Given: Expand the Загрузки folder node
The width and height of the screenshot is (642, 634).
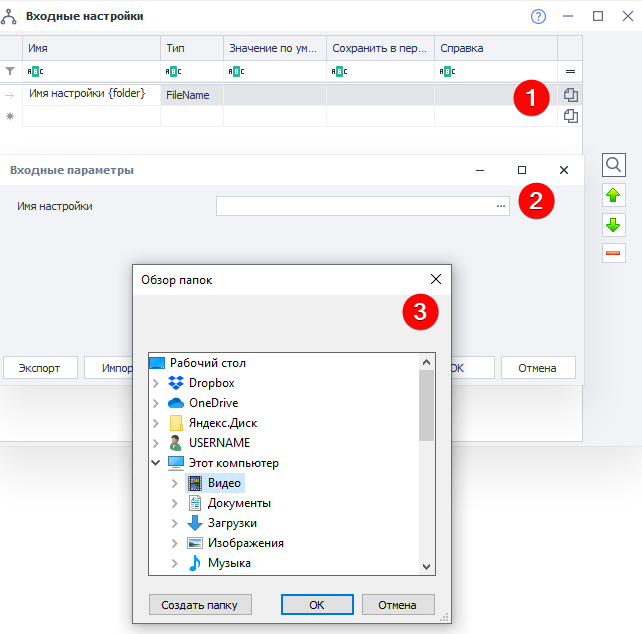Looking at the screenshot, I should click(x=175, y=523).
